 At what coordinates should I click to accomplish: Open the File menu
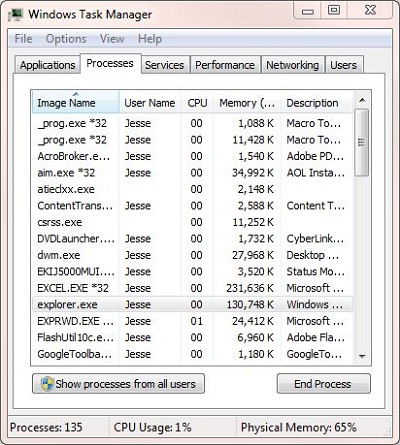click(x=23, y=39)
